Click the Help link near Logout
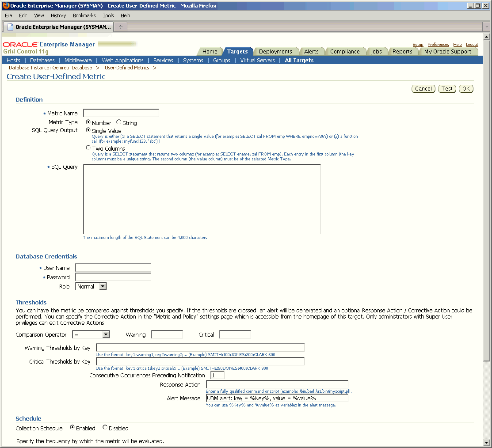 click(x=457, y=45)
